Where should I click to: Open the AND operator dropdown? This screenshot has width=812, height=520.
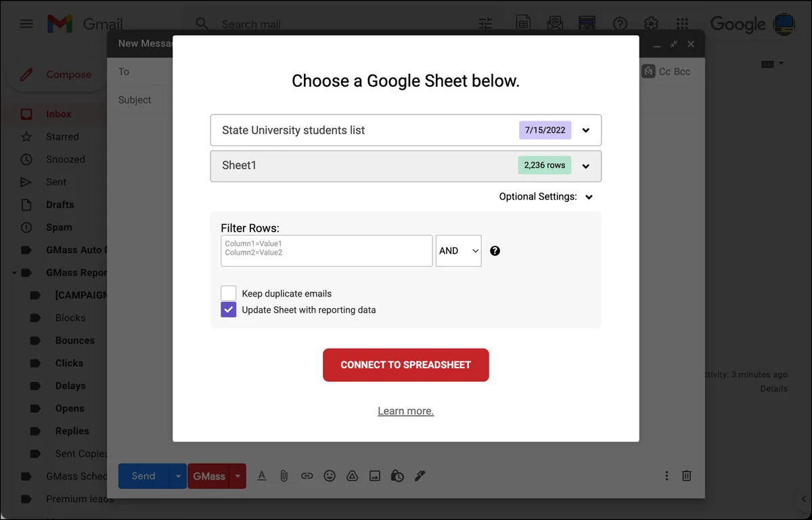[459, 251]
